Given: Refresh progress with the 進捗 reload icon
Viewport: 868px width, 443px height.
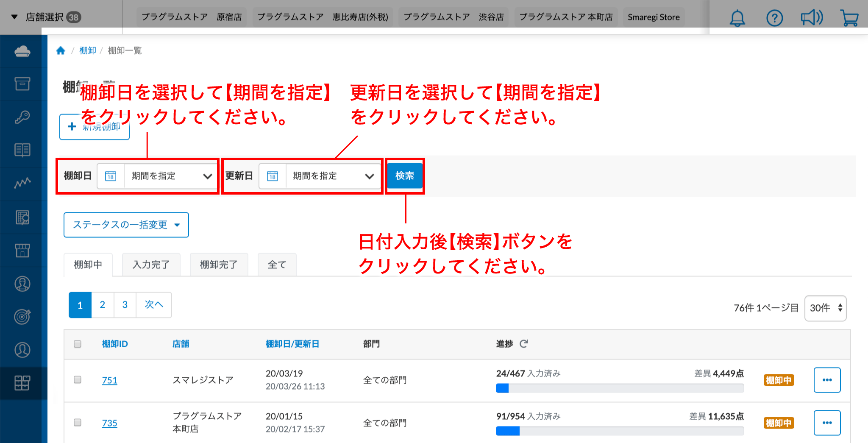Looking at the screenshot, I should [524, 344].
